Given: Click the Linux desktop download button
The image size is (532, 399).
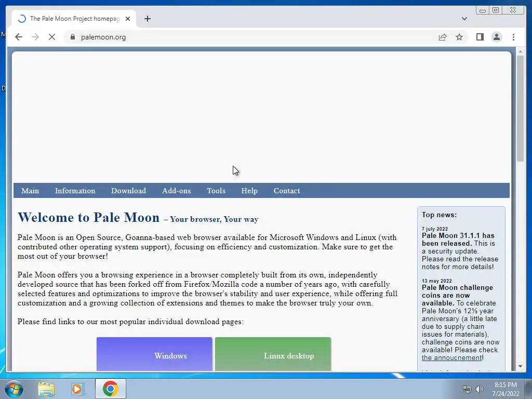Looking at the screenshot, I should pos(273,354).
